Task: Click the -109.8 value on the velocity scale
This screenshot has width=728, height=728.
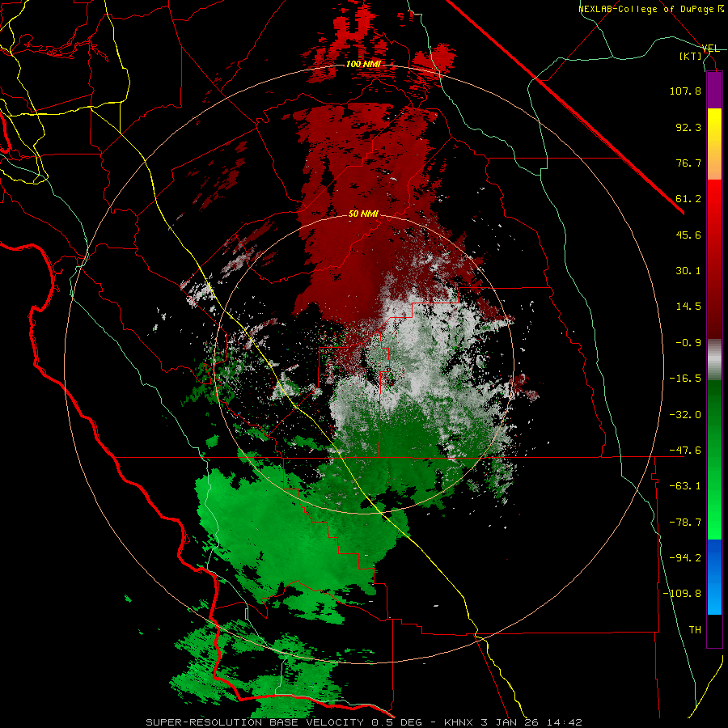Action: (682, 594)
